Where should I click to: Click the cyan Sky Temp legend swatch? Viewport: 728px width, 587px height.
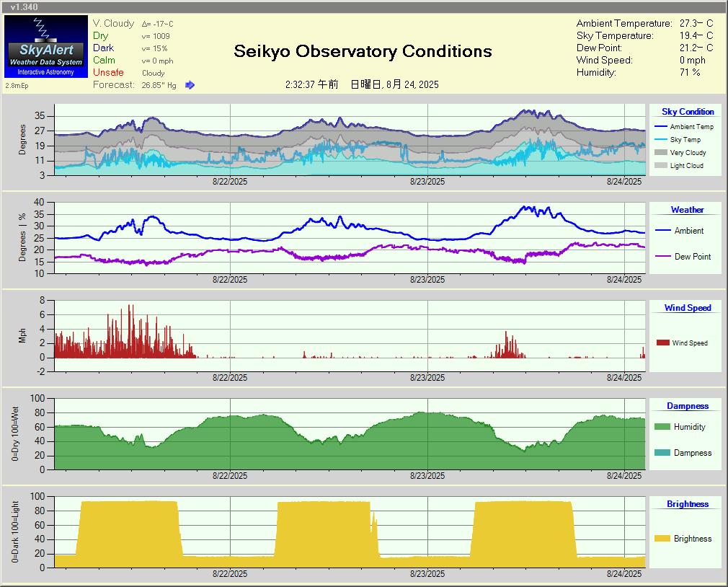(x=660, y=139)
